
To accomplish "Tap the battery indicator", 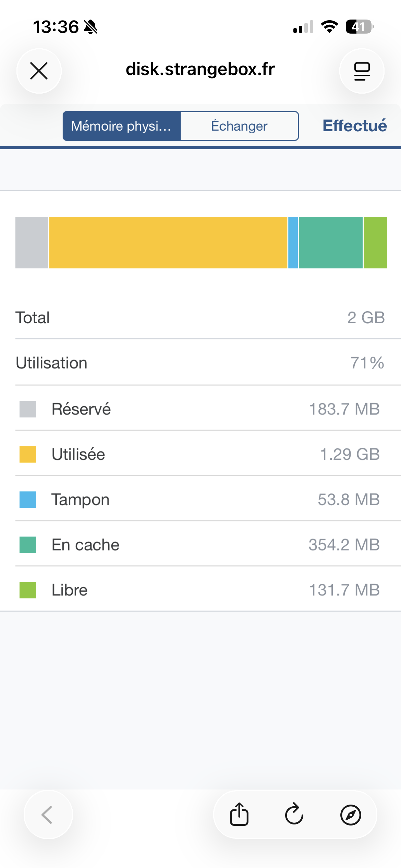I will point(359,27).
